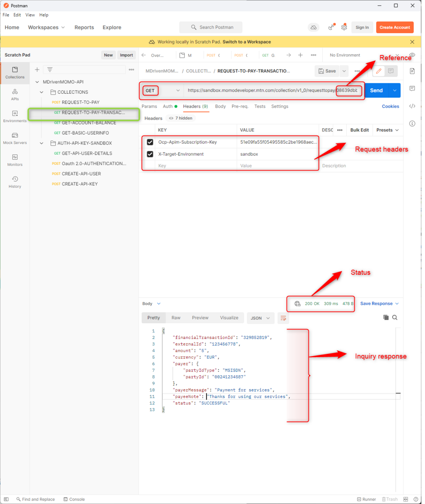Viewport: 425px width, 504px height.
Task: Switch to the Params tab
Action: (x=150, y=106)
